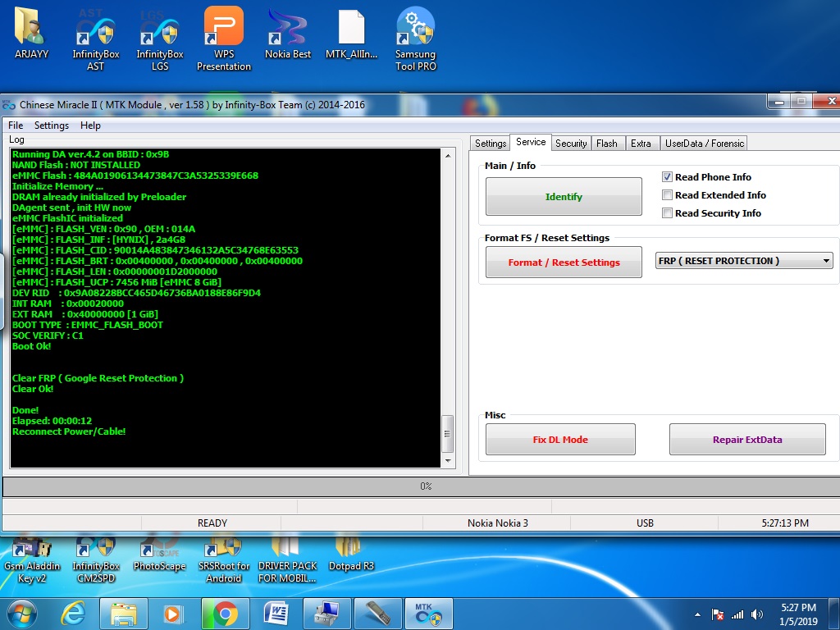Open the volume speaker tray icon

click(757, 614)
